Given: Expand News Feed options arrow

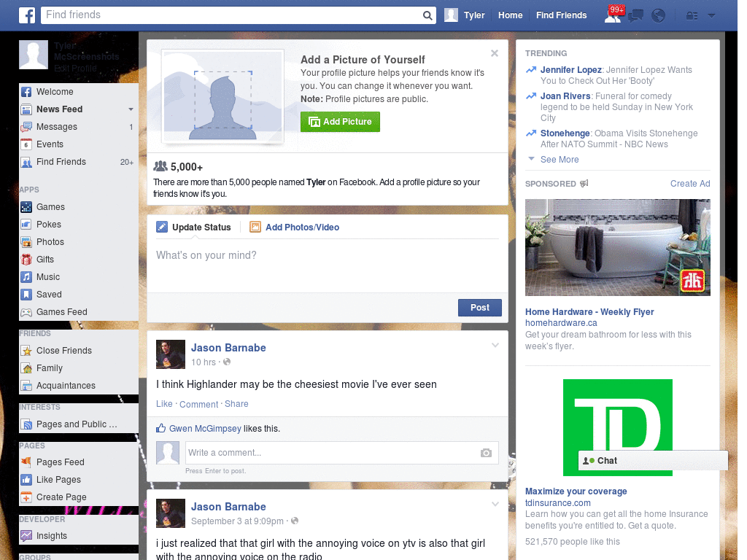Looking at the screenshot, I should click(x=131, y=109).
